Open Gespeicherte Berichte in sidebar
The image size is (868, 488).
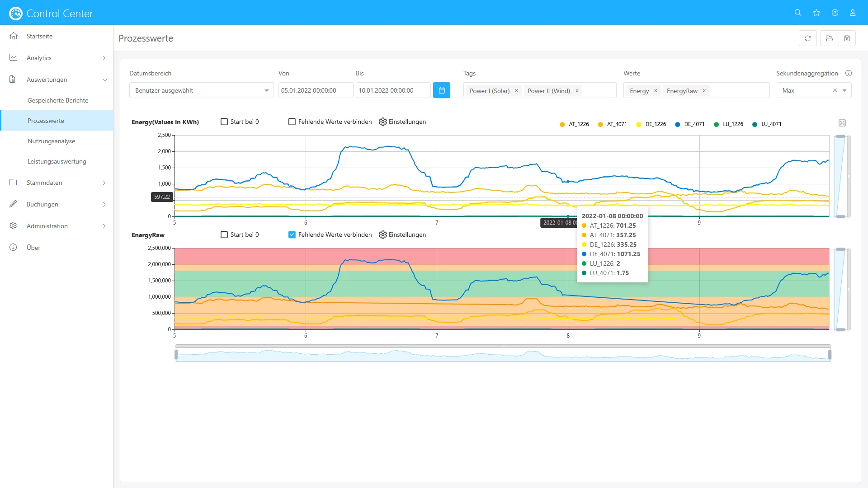(x=58, y=100)
